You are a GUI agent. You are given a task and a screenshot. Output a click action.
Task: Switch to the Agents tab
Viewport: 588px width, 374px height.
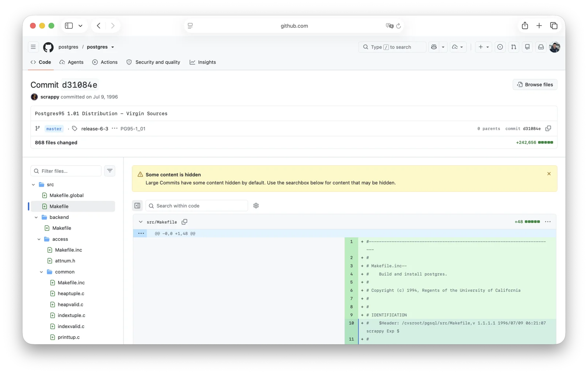click(72, 62)
